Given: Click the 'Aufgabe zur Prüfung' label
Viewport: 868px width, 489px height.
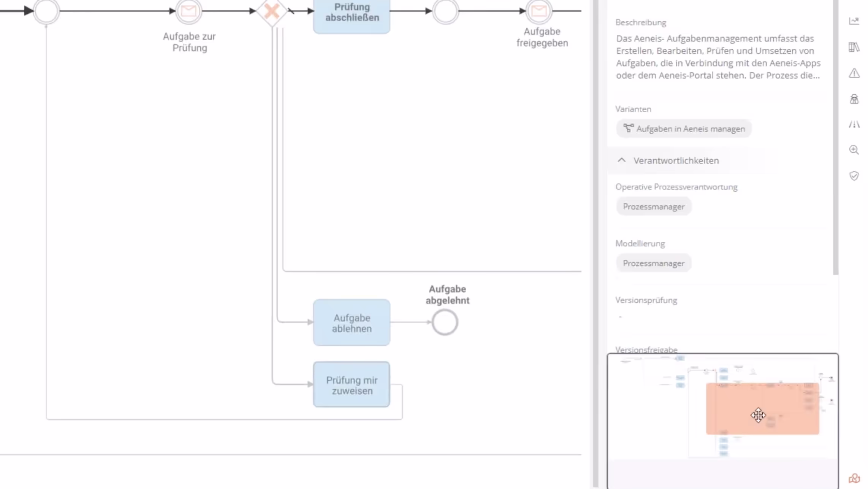Looking at the screenshot, I should tap(189, 42).
